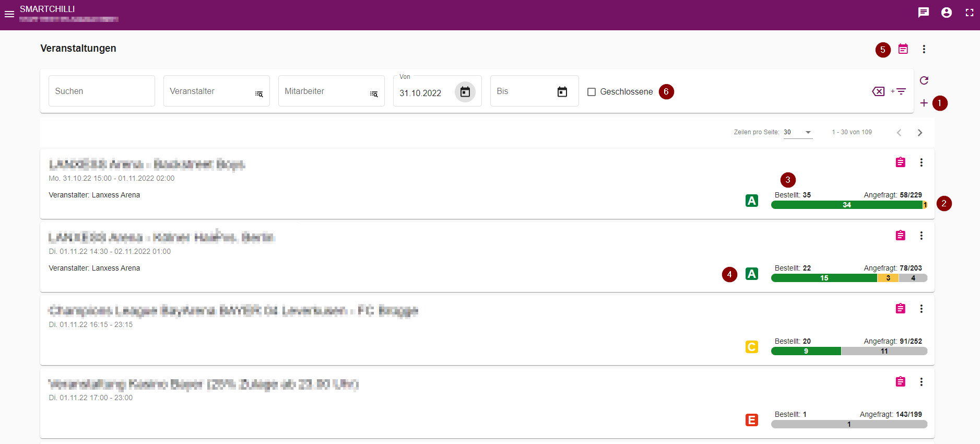Go to next page of events
The height and width of the screenshot is (444, 980).
coord(919,133)
